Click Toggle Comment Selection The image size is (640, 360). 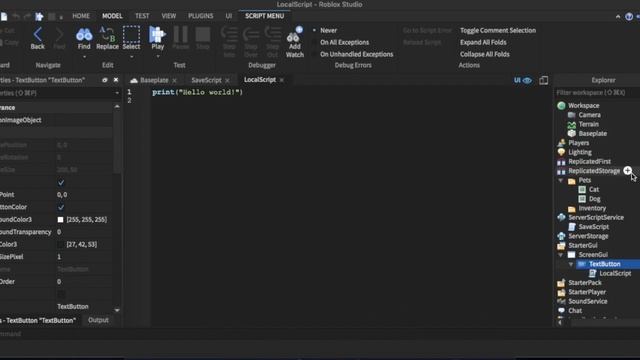(x=498, y=31)
